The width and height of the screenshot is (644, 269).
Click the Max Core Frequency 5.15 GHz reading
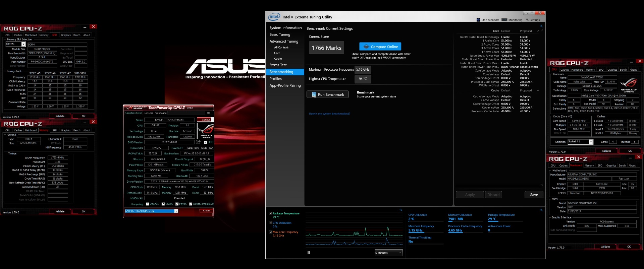415,230
